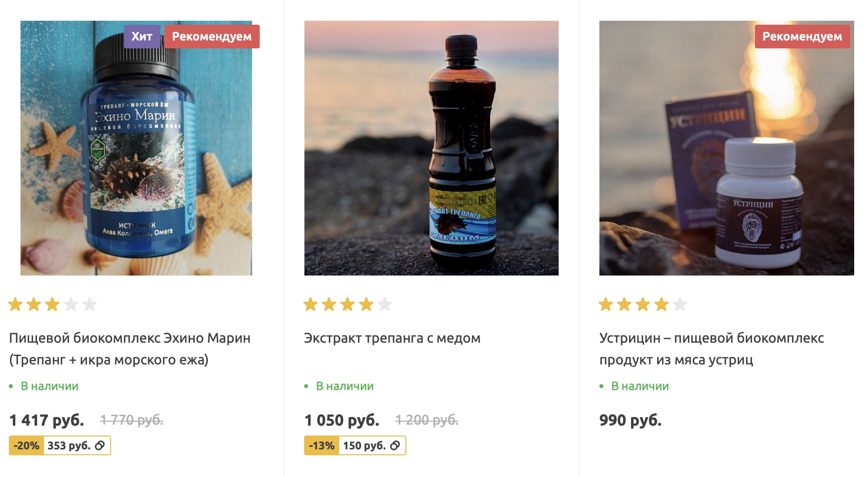Click the bonus coin icon beside 353 руб.
The height and width of the screenshot is (477, 868).
click(100, 446)
